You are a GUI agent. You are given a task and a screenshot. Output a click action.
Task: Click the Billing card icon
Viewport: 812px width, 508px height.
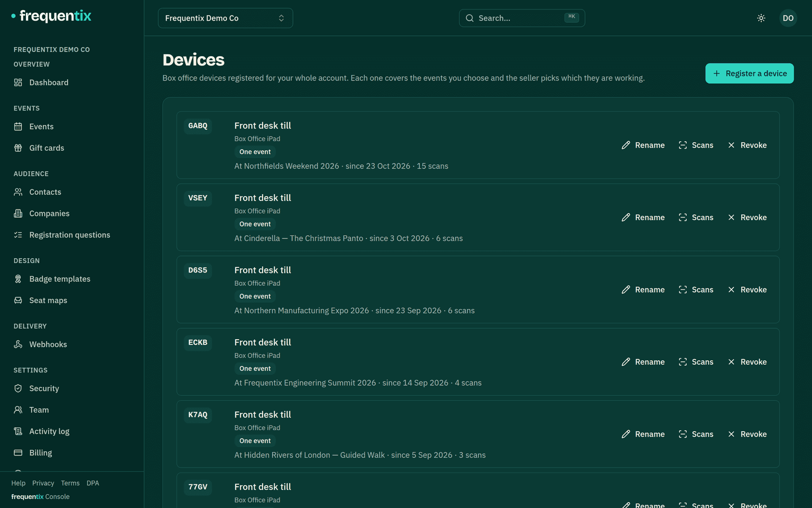point(18,453)
